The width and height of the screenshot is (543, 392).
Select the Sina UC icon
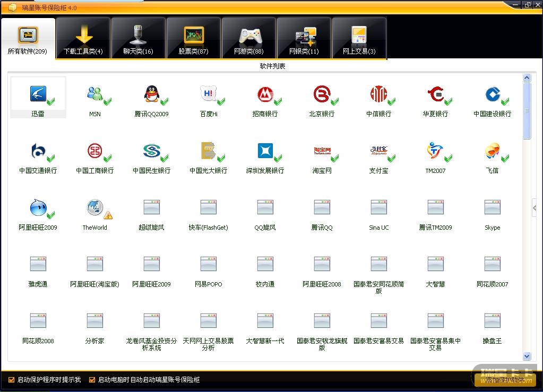coord(379,207)
